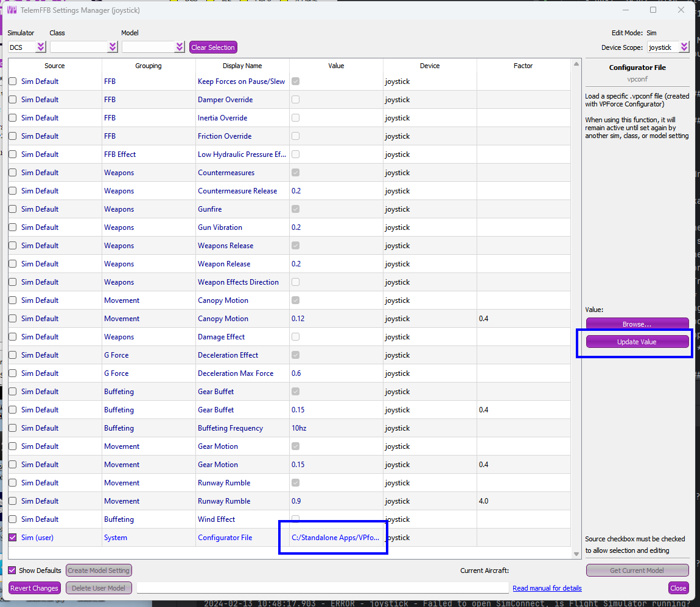Click the Weapon Release 0.2 value

[x=296, y=263]
